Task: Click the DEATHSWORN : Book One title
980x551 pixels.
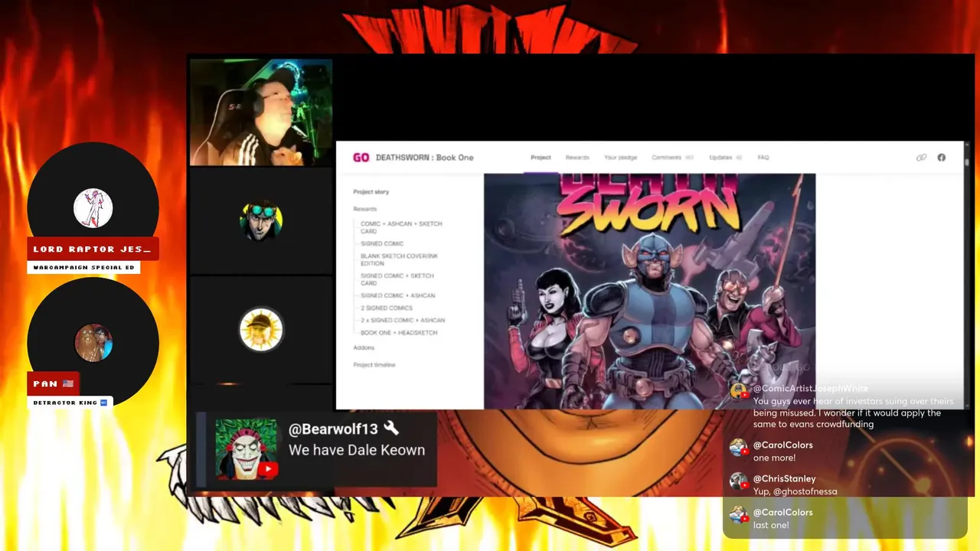Action: tap(425, 158)
